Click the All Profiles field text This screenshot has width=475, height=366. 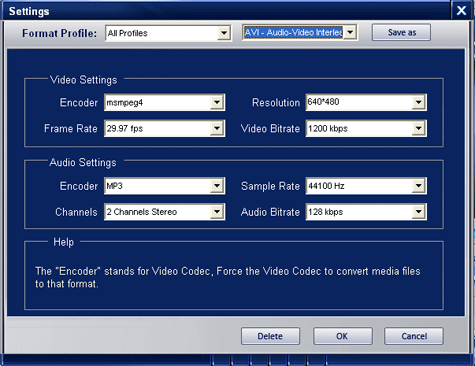tap(128, 33)
